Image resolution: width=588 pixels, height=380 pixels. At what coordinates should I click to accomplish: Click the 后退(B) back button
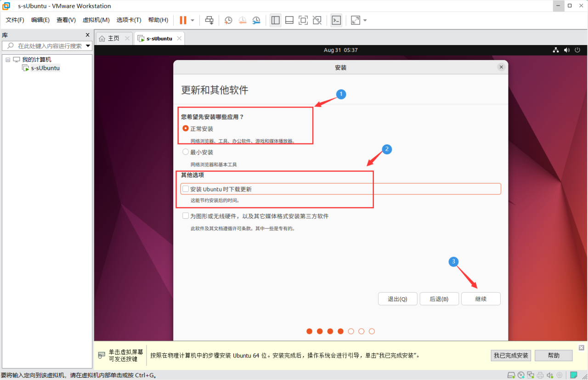tap(439, 299)
